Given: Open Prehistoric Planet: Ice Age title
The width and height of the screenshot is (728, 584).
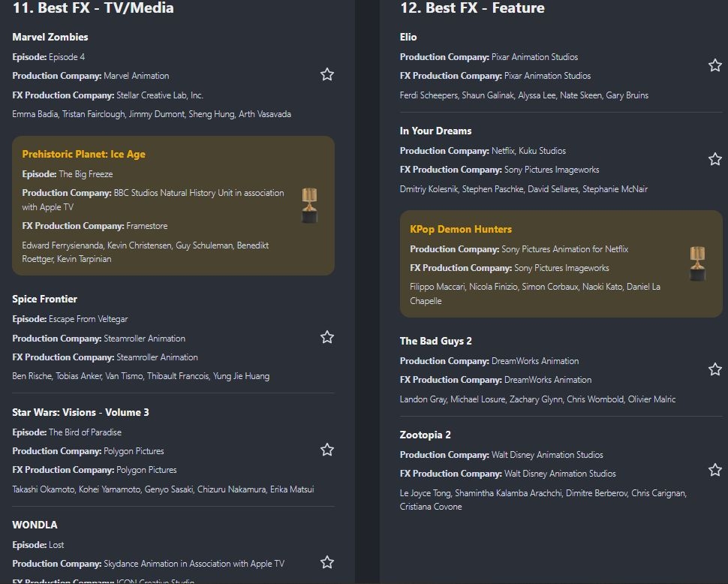Looking at the screenshot, I should pyautogui.click(x=83, y=154).
